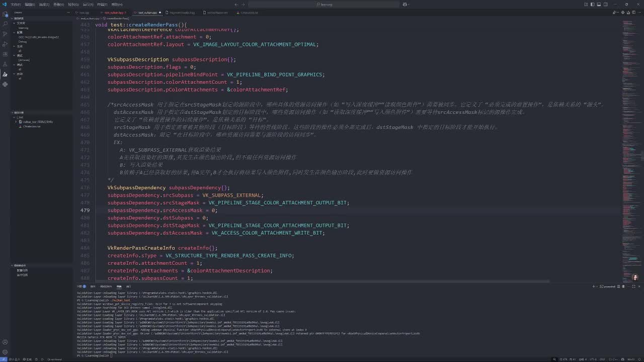Switch to the vertexShader.vert tab
The height and width of the screenshot is (362, 644).
(217, 12)
